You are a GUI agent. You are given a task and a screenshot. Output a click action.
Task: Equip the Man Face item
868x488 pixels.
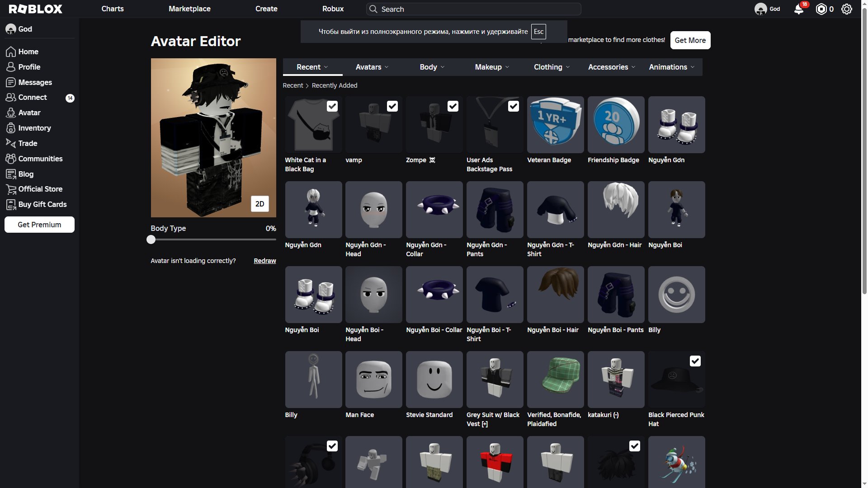[x=374, y=380]
